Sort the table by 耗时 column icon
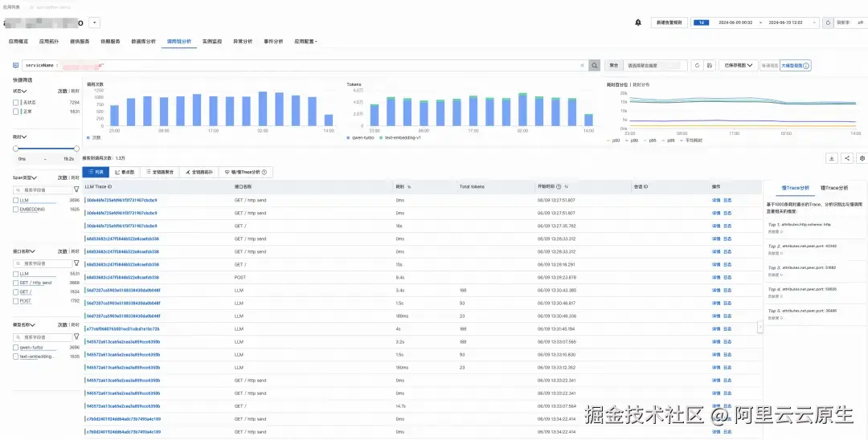Screen dimensions: 868x440 coord(409,187)
